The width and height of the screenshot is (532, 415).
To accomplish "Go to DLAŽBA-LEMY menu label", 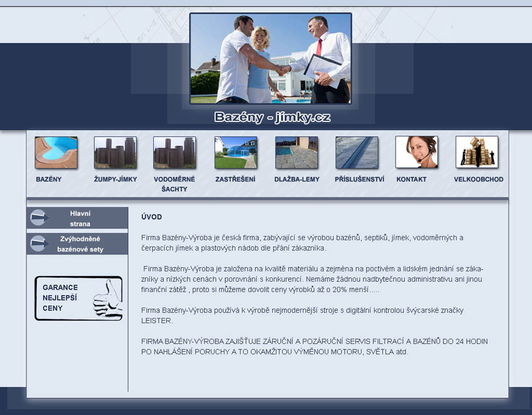I will pyautogui.click(x=297, y=180).
